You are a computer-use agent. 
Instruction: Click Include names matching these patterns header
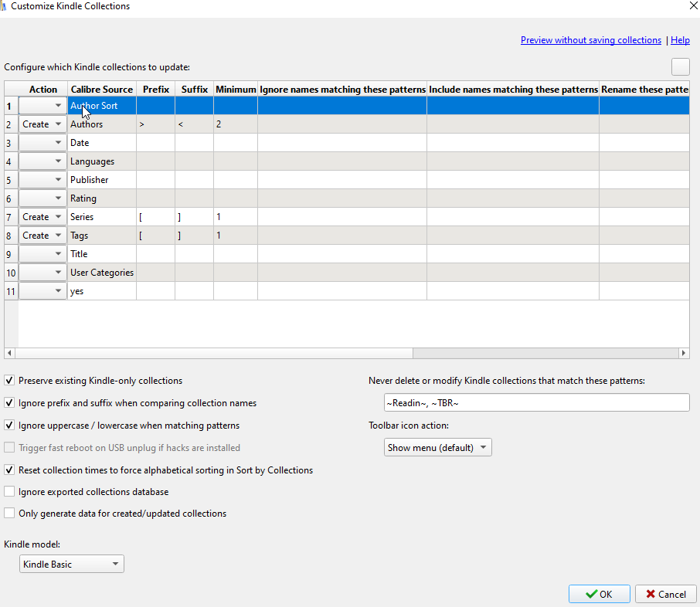click(x=513, y=90)
